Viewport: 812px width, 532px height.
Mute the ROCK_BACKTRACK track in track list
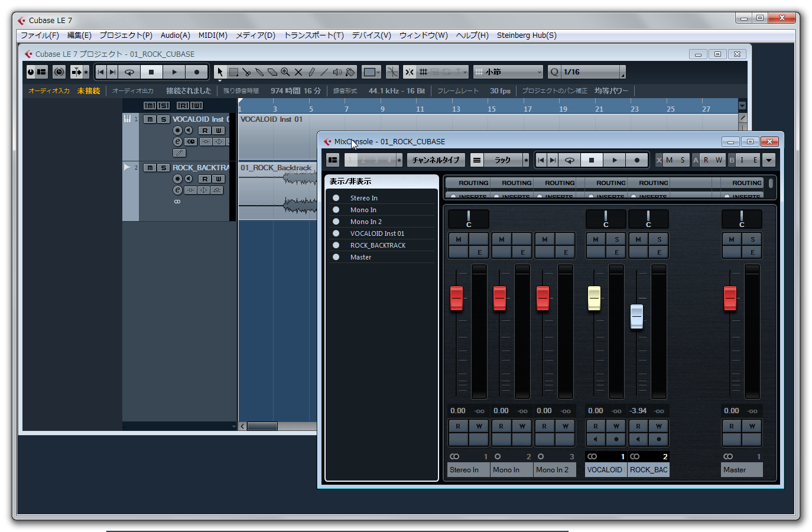tap(150, 168)
